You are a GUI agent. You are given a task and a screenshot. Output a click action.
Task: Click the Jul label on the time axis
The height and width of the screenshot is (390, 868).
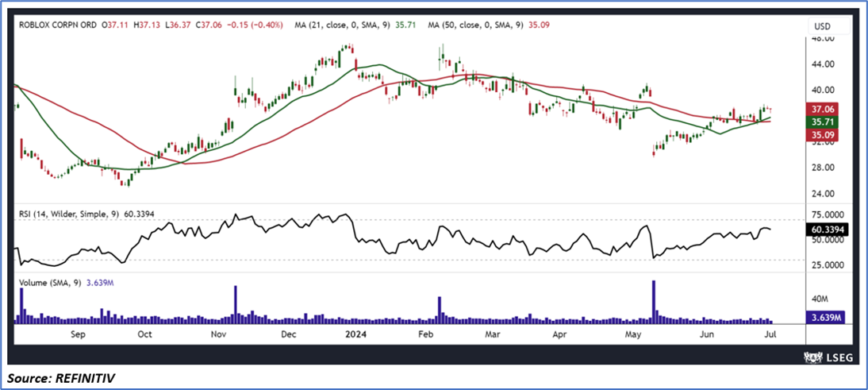[x=770, y=334]
